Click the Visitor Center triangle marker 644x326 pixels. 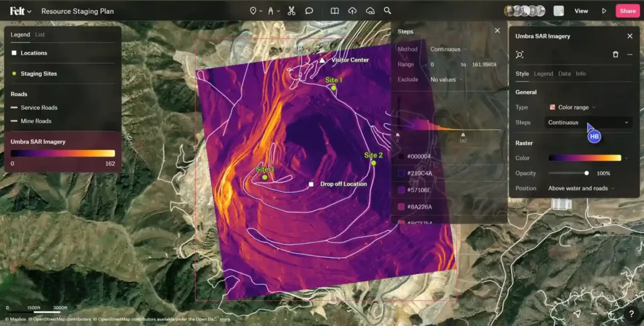(x=323, y=60)
